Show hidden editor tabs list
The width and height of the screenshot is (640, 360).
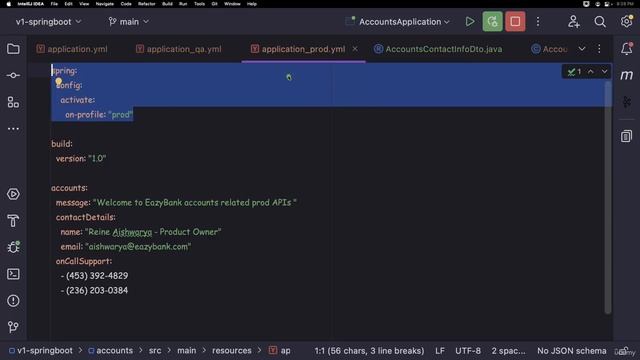[x=582, y=49]
